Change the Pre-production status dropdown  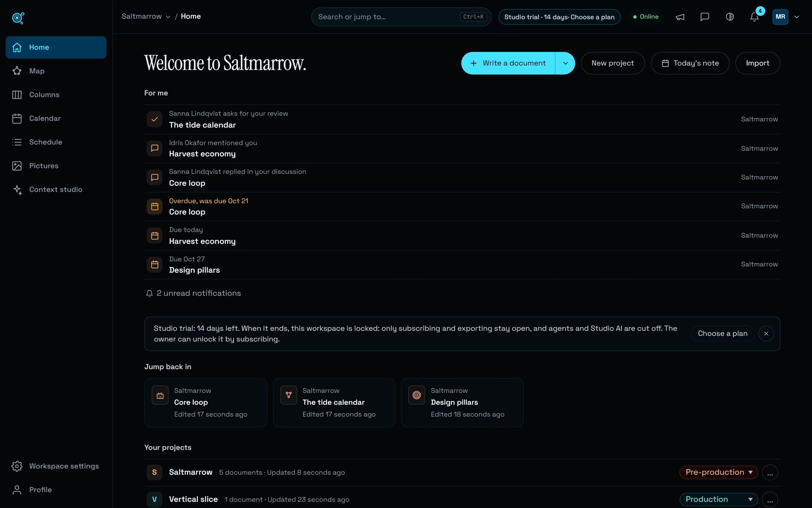coord(718,472)
